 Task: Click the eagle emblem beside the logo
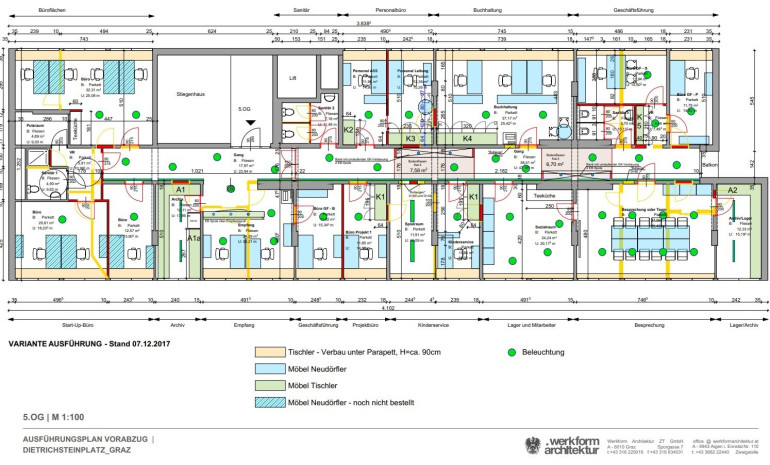pos(532,443)
